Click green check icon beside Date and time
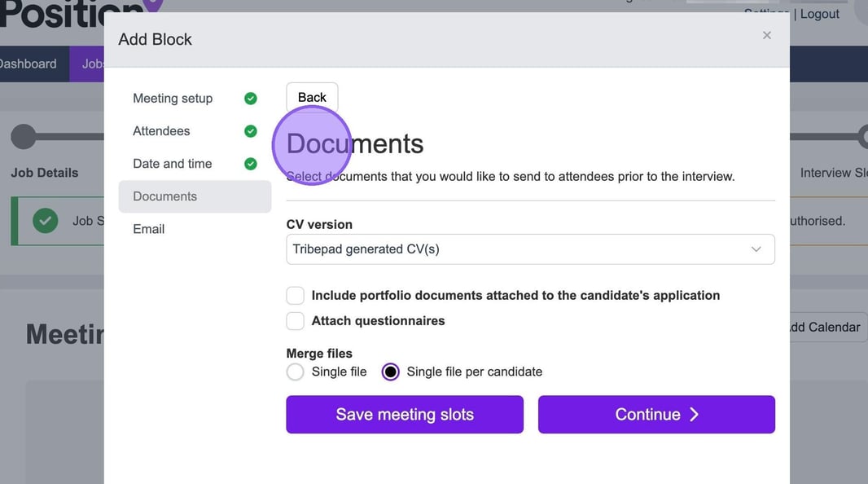Screen dimensions: 868x484 [251, 164]
